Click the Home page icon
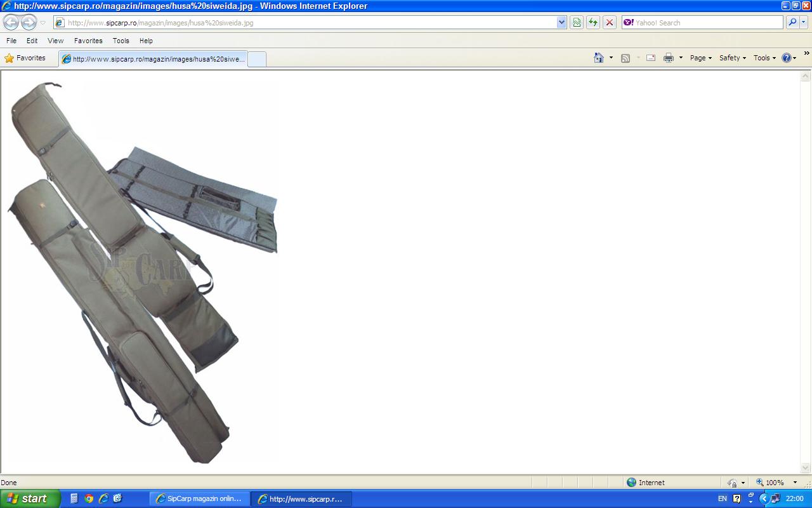The width and height of the screenshot is (812, 508). (599, 58)
